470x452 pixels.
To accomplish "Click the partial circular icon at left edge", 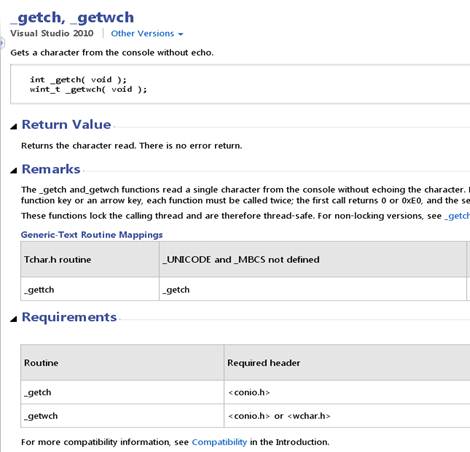I will pos(1,43).
